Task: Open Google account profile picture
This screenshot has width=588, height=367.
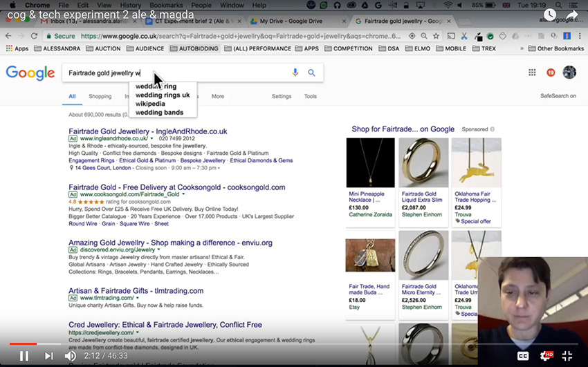Action: coord(569,73)
